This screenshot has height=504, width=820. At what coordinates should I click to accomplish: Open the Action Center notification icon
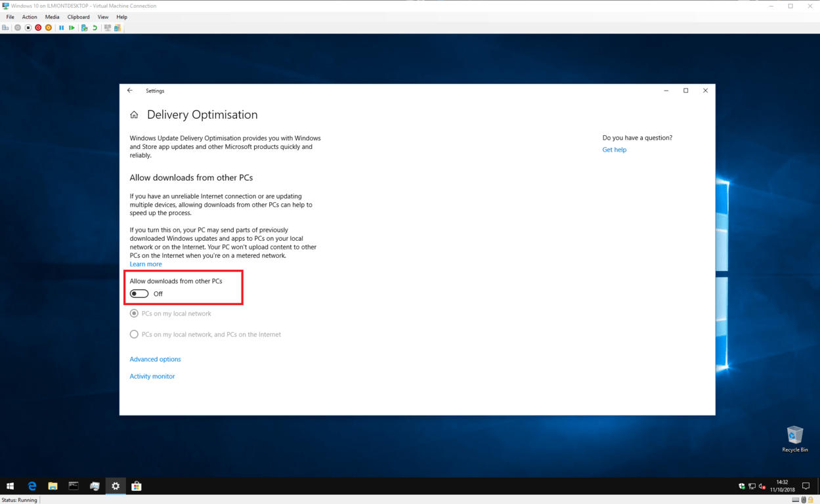(806, 486)
